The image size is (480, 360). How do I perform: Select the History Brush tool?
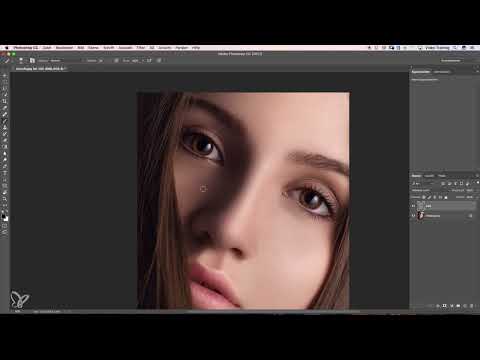[x=5, y=134]
